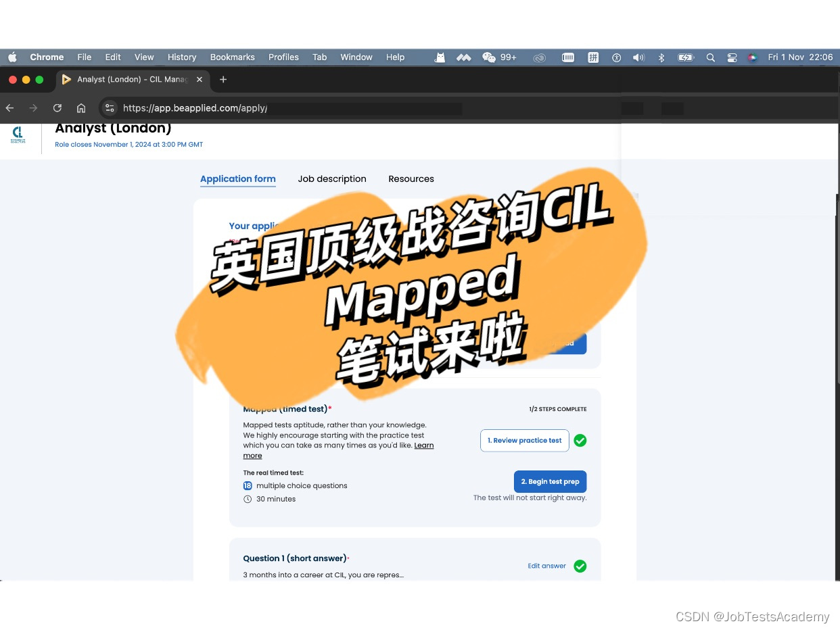
Task: Click 'multiple choice questions' text
Action: coord(302,485)
